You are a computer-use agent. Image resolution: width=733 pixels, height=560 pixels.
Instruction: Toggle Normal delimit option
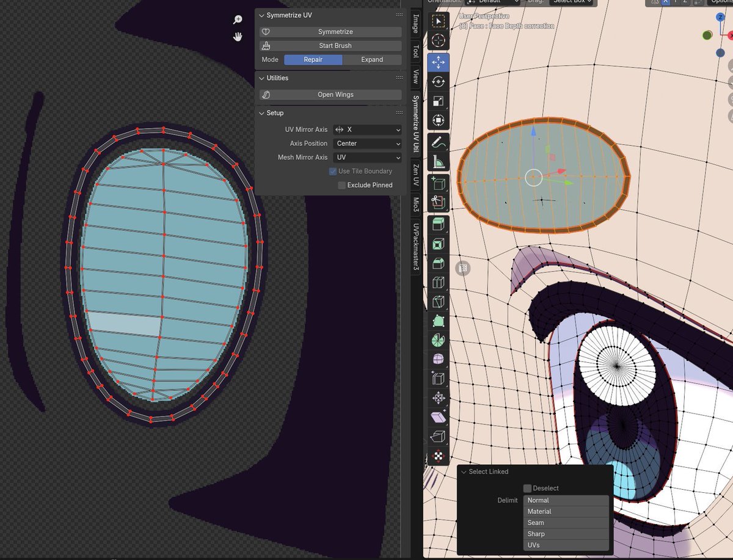566,500
